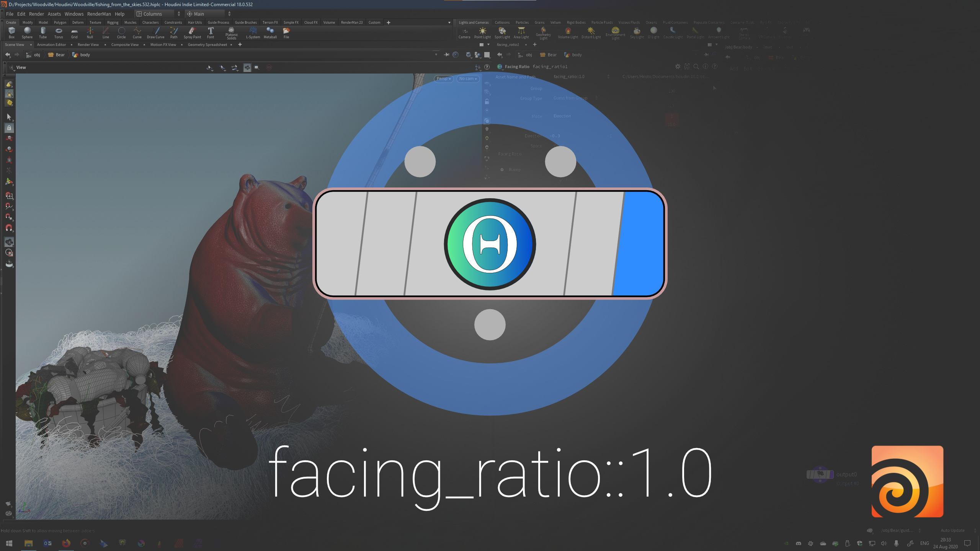Image resolution: width=980 pixels, height=551 pixels.
Task: Select the Rigging shelf tab
Action: point(113,23)
